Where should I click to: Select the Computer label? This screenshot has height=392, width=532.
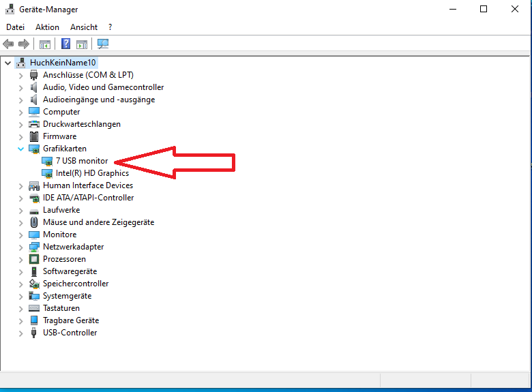tap(61, 112)
